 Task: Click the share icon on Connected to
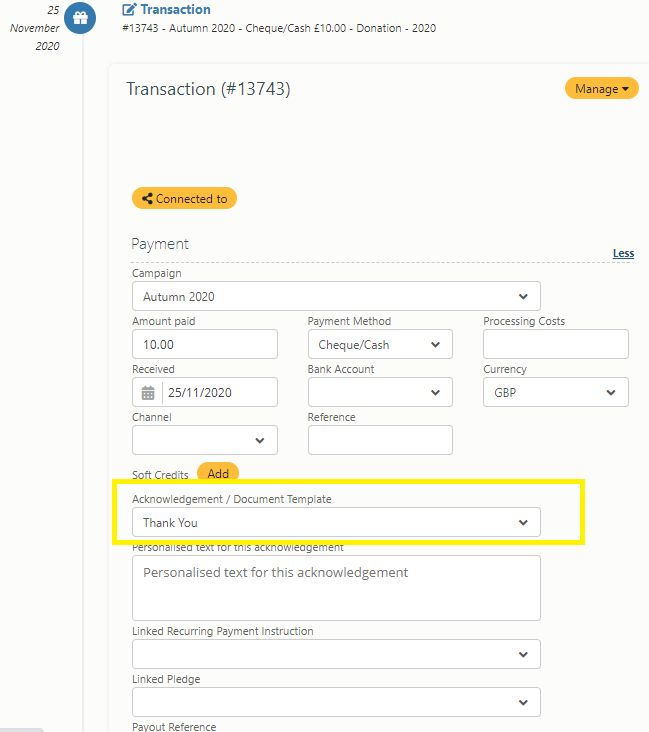click(x=147, y=199)
